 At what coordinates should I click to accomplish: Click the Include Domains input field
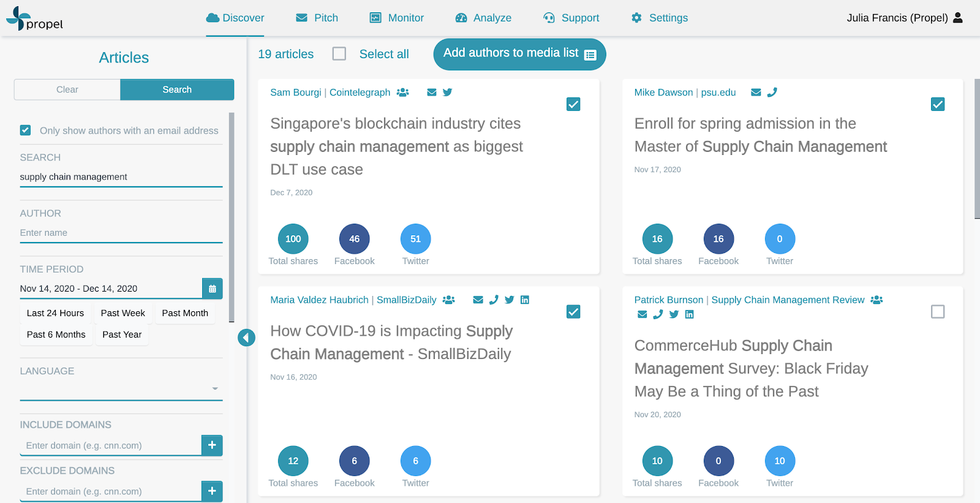[111, 445]
